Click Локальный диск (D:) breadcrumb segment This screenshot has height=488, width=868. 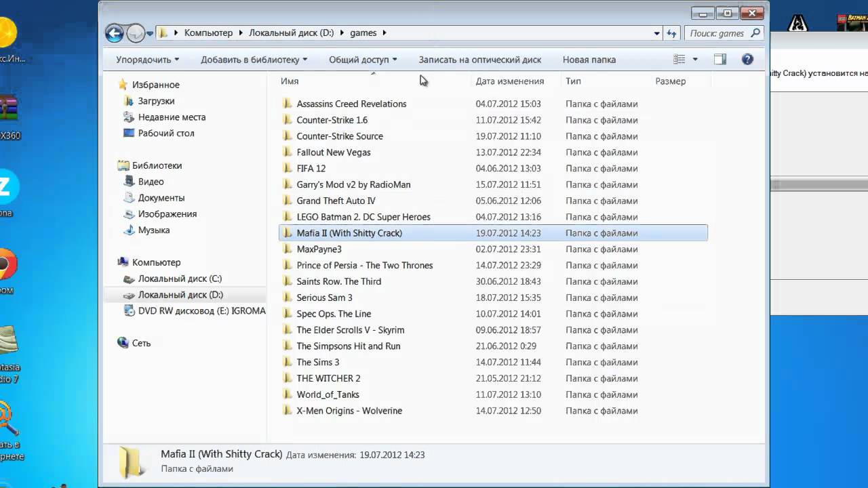291,33
